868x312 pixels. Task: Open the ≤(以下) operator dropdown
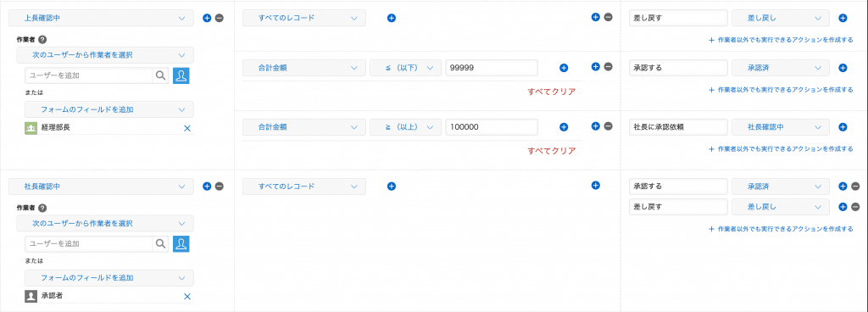pyautogui.click(x=405, y=68)
